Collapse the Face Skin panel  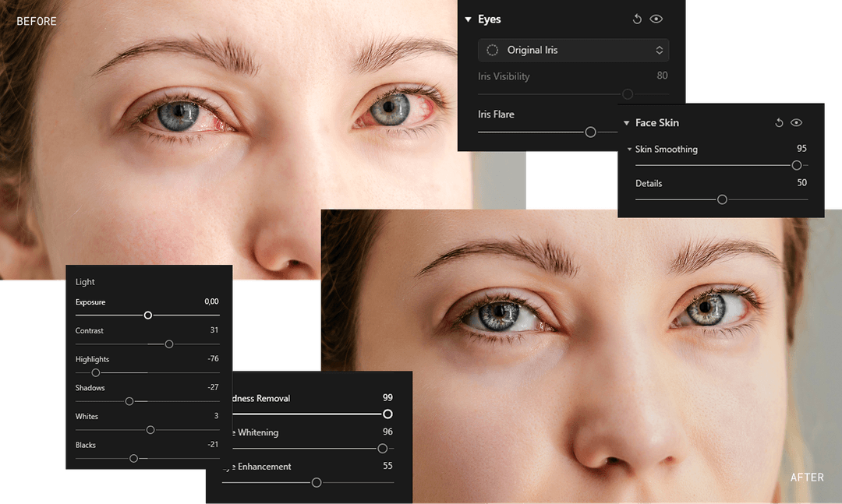(626, 122)
